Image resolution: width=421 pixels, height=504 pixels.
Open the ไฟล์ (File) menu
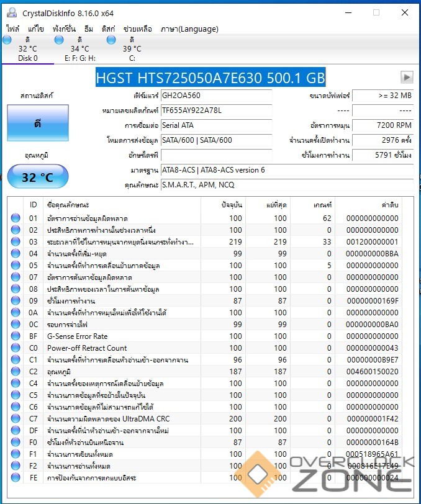pos(12,29)
